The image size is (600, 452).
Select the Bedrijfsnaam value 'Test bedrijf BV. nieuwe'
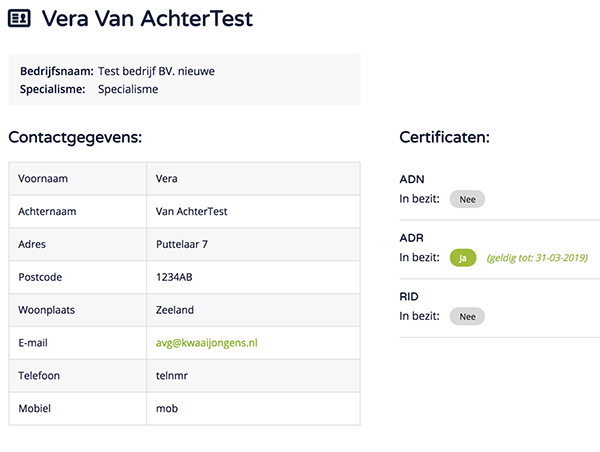point(156,71)
